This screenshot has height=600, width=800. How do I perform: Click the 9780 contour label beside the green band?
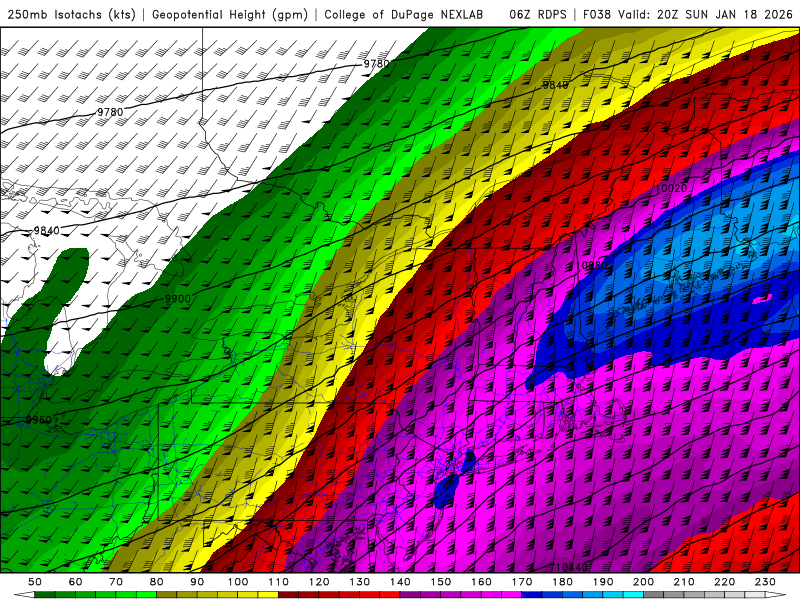point(377,64)
